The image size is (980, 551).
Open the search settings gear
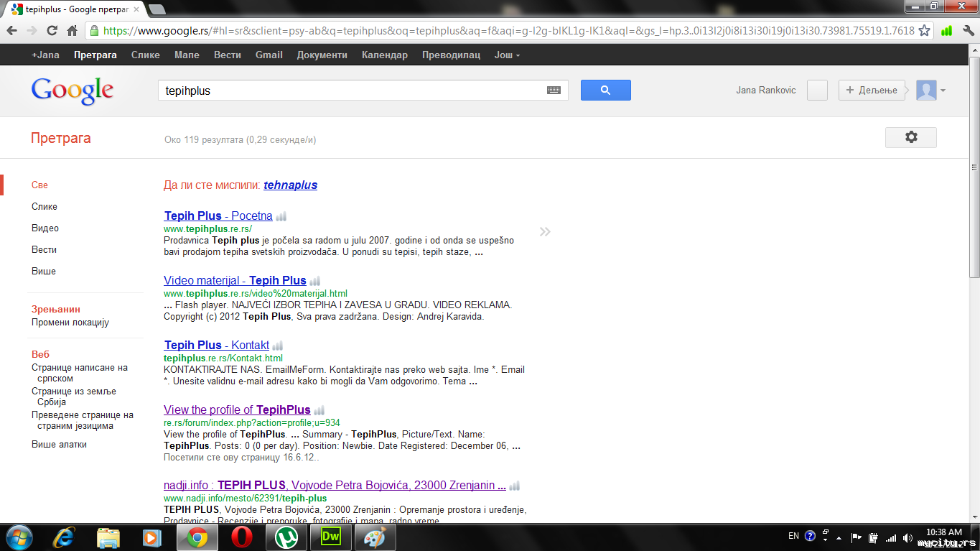point(911,137)
